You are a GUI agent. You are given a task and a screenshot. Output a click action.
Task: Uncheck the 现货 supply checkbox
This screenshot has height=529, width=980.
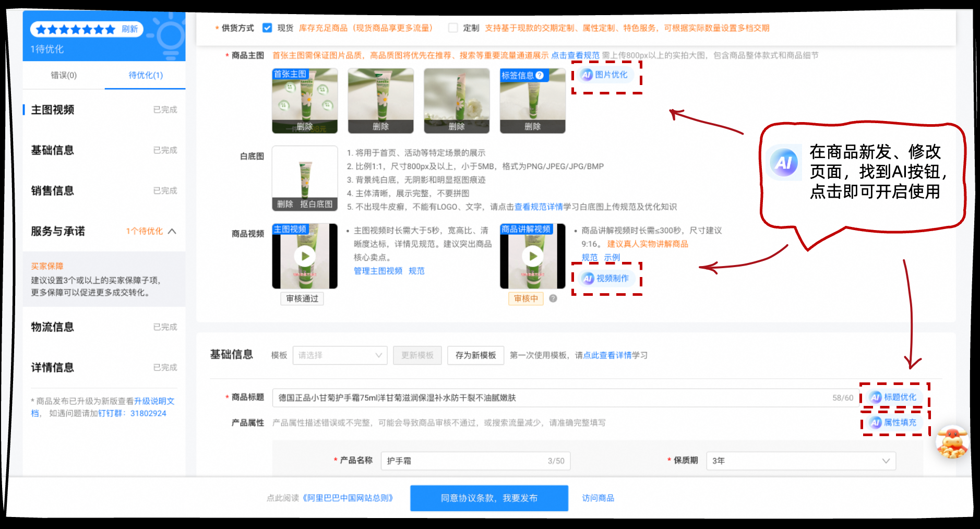click(267, 28)
